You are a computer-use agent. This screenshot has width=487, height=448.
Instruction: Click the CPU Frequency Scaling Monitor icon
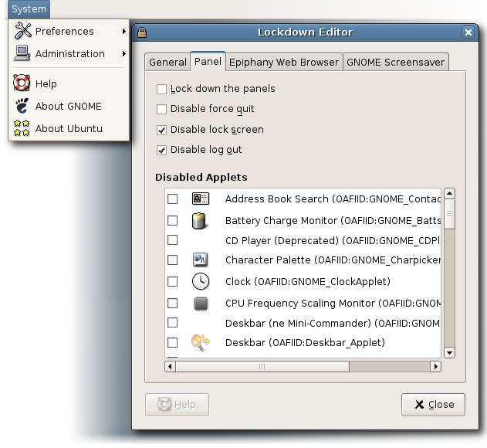point(201,304)
